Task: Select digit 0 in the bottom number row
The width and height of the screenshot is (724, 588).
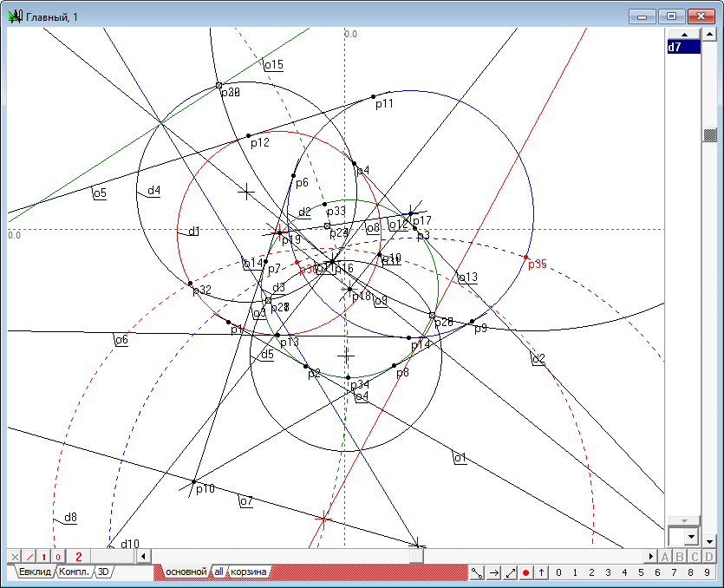Action: coord(558,572)
